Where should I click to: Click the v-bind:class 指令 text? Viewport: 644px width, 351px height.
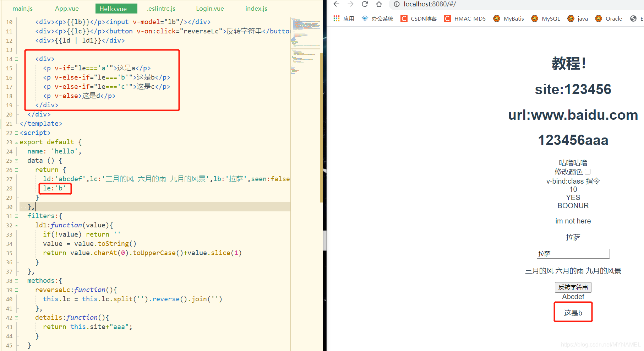pos(573,181)
